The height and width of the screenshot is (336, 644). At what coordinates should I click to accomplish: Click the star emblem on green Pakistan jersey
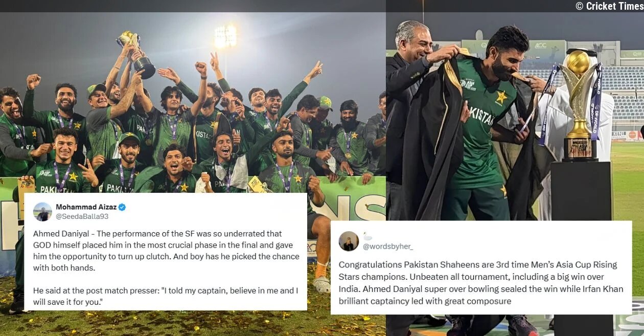[x=501, y=97]
